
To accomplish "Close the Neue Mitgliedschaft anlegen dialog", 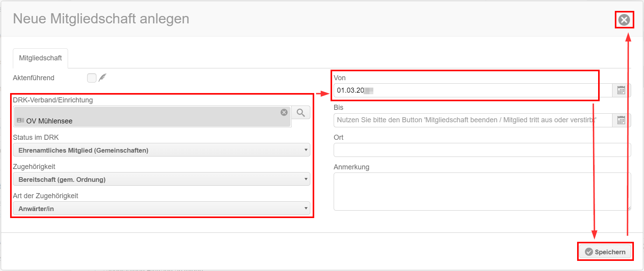I will [x=624, y=20].
